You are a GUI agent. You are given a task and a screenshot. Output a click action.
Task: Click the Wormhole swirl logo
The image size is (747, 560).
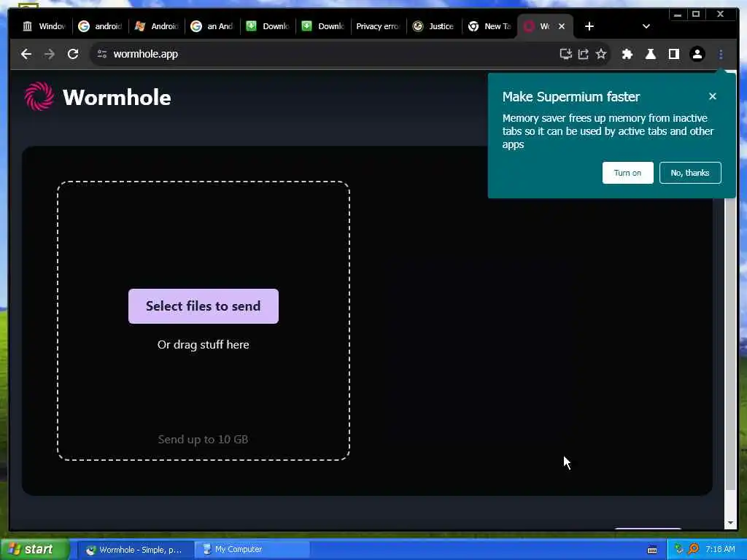(39, 96)
